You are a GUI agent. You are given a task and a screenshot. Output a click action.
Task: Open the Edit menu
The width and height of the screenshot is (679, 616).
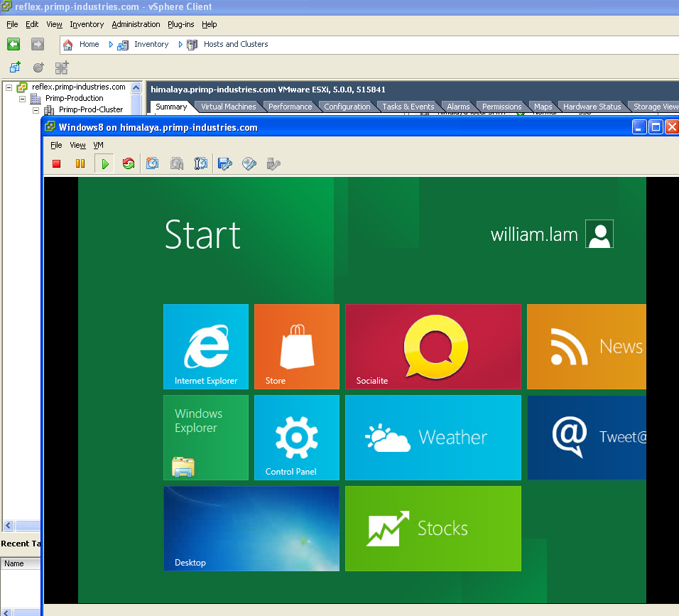32,24
